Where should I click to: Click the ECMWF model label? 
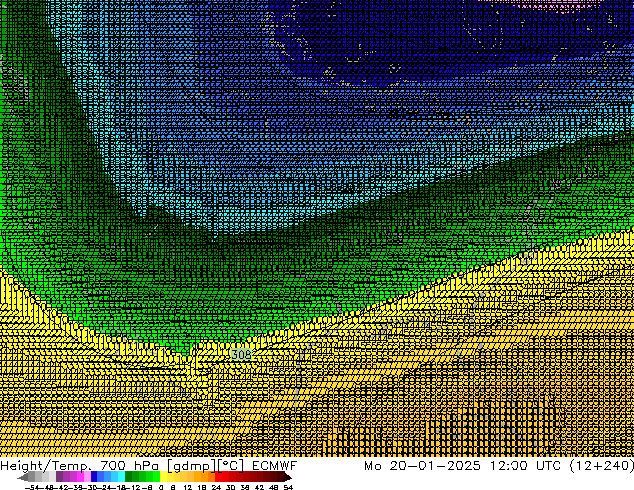(275, 466)
